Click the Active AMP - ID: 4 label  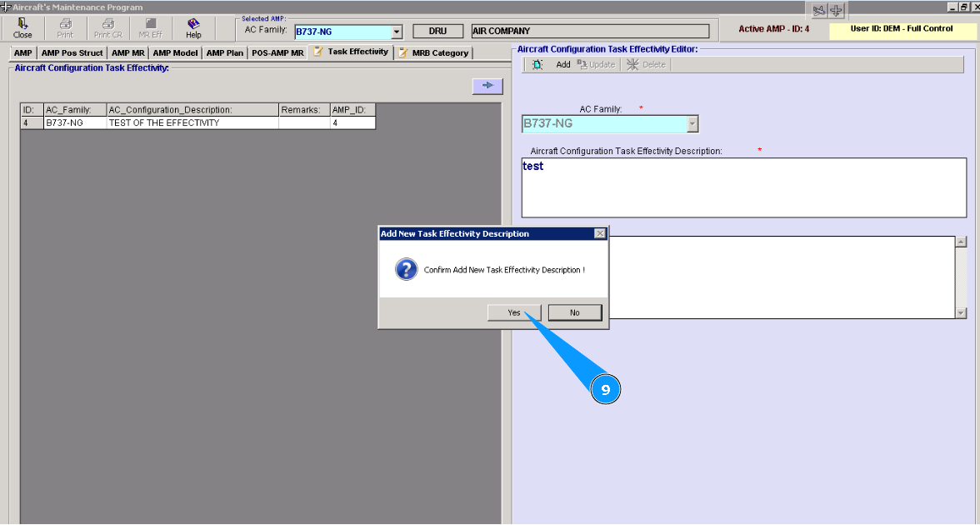point(773,28)
